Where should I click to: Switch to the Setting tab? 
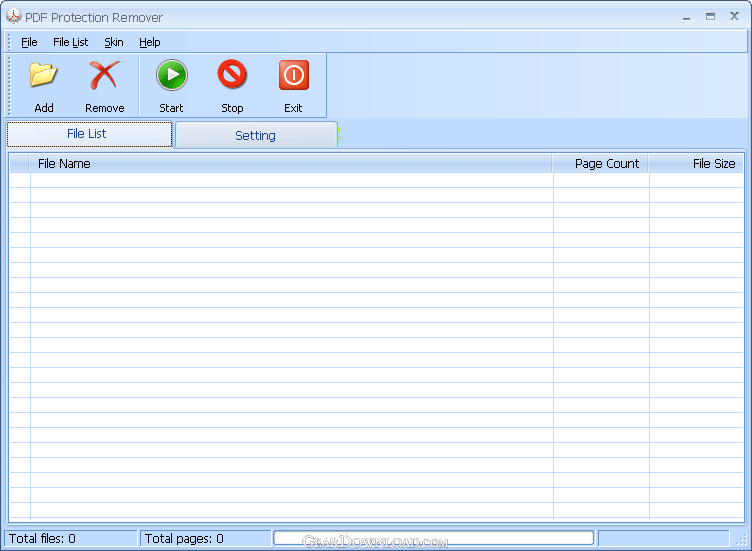(256, 135)
